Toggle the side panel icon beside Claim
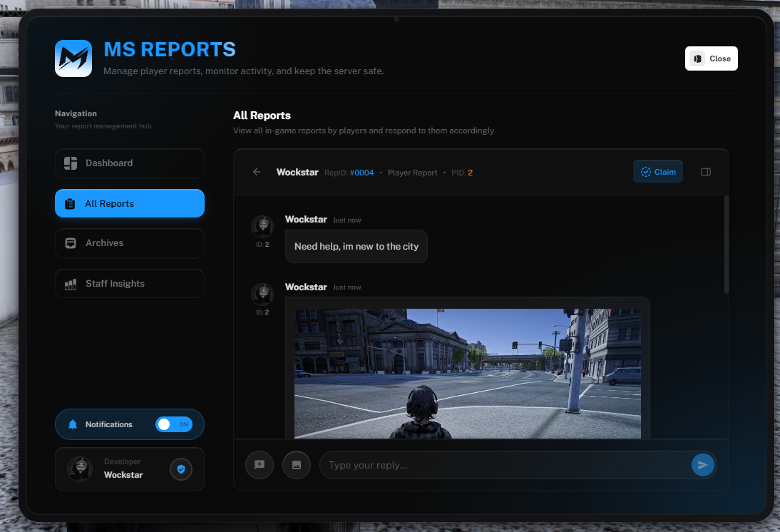 (705, 172)
